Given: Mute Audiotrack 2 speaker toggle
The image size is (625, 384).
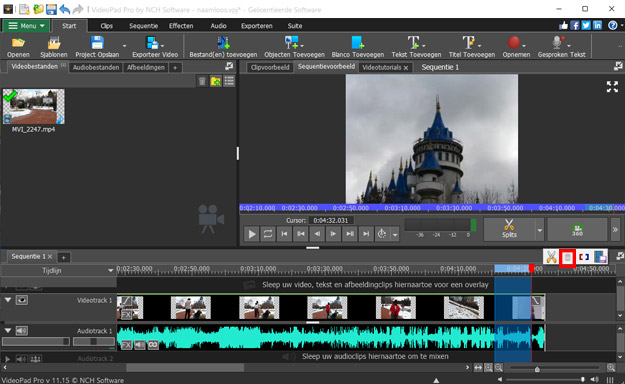Looking at the screenshot, I should 21,359.
